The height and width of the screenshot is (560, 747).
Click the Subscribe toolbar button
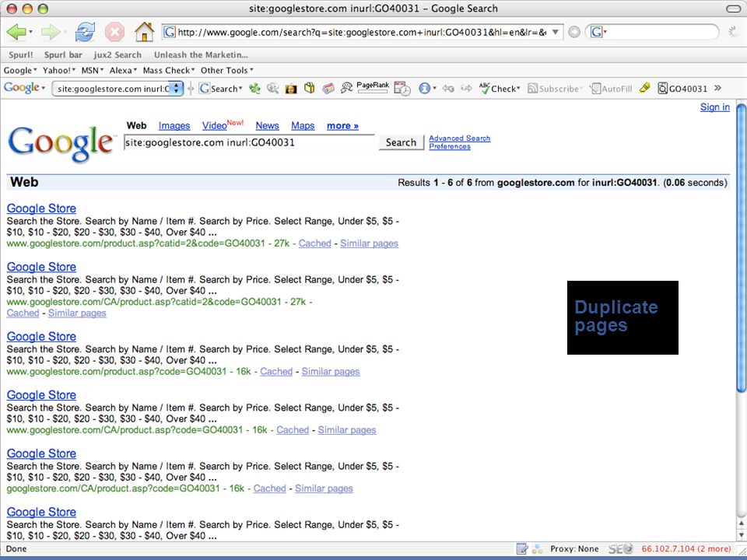tap(555, 89)
